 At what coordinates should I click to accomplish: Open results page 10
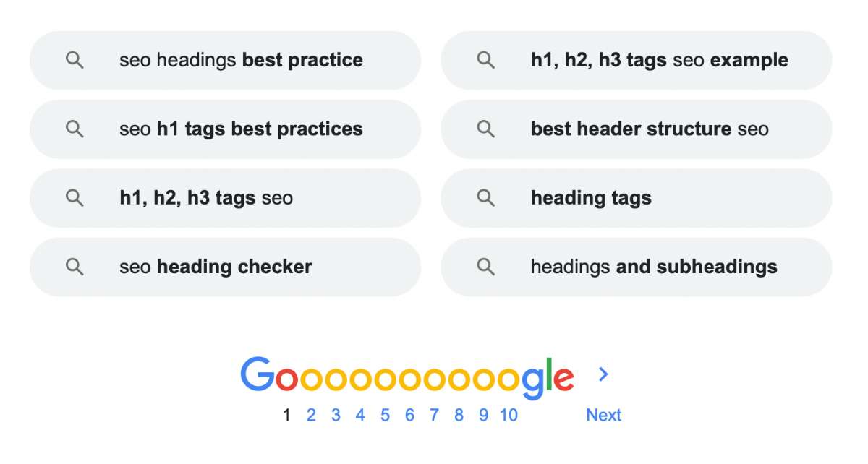[x=509, y=415]
